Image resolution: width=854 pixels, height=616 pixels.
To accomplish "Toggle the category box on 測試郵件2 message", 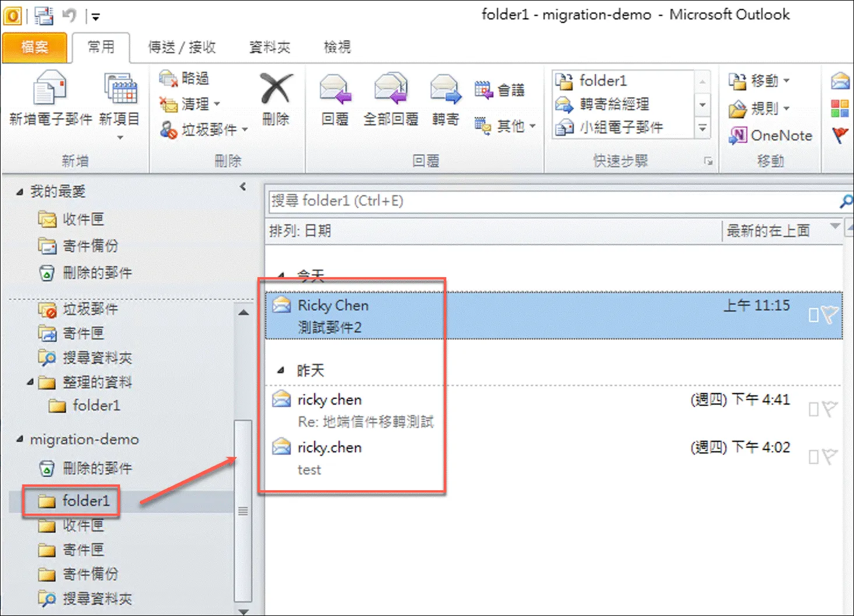I will coord(813,316).
